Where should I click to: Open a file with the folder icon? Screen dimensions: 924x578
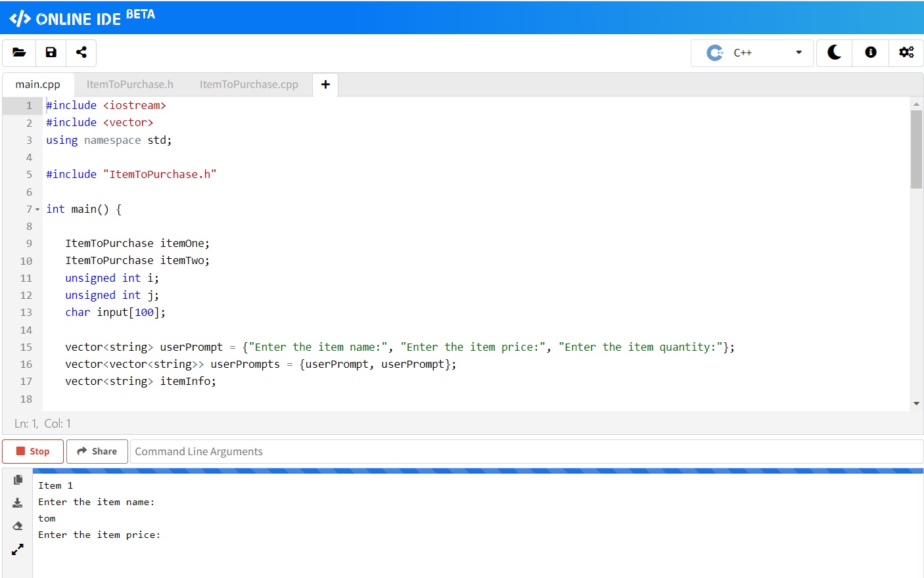pos(19,53)
